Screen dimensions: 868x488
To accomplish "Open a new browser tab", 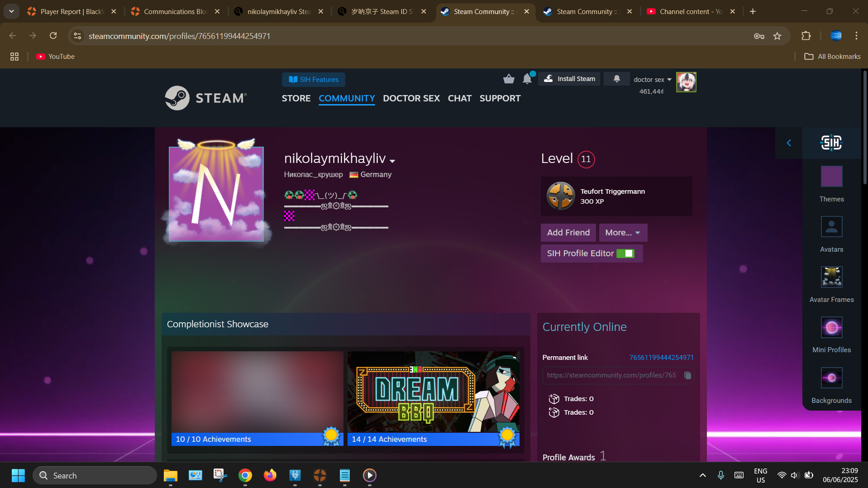I will 753,12.
